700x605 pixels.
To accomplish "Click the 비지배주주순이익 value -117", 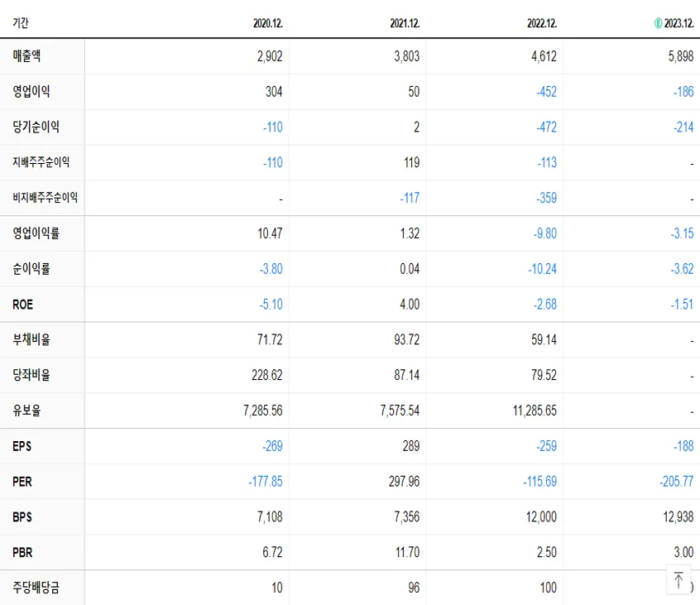I will (x=410, y=198).
